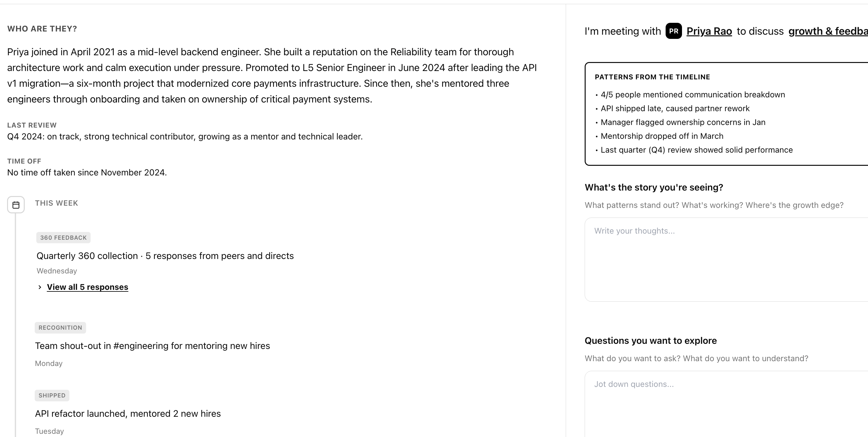The height and width of the screenshot is (437, 868).
Task: Select the Quarterly 360 collection timeline entry
Action: pyautogui.click(x=165, y=256)
